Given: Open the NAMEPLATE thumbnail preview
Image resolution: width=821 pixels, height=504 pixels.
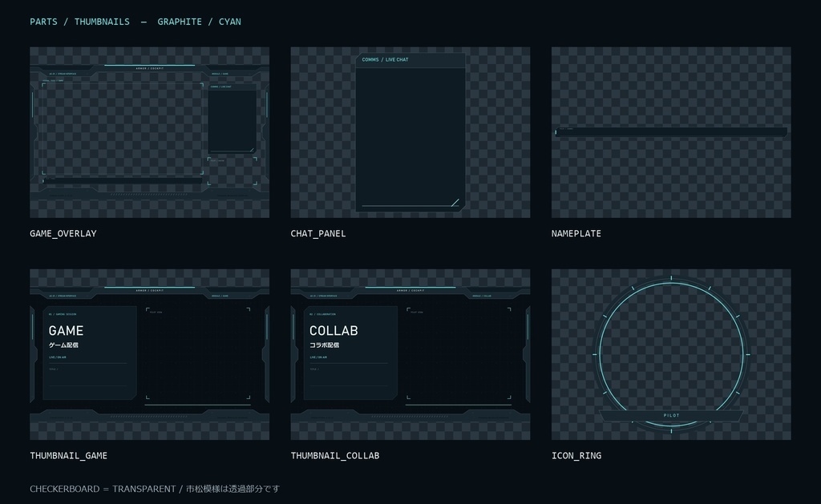Looking at the screenshot, I should [x=671, y=132].
